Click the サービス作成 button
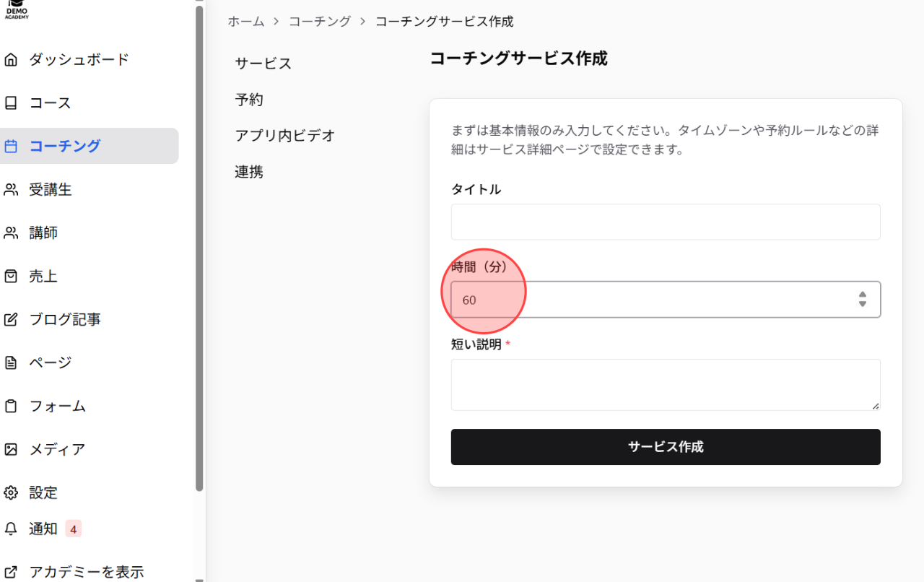 point(666,447)
